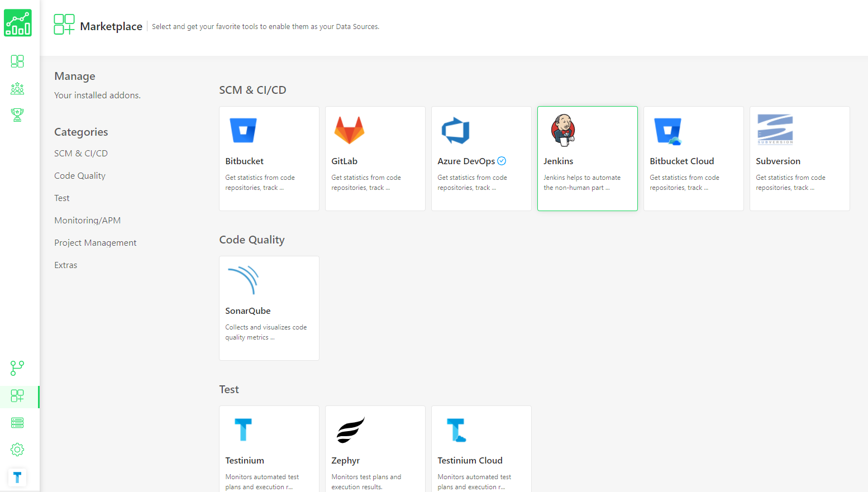The image size is (868, 492).
Task: Click the Bitbucket Cloud logo
Action: pyautogui.click(x=668, y=131)
